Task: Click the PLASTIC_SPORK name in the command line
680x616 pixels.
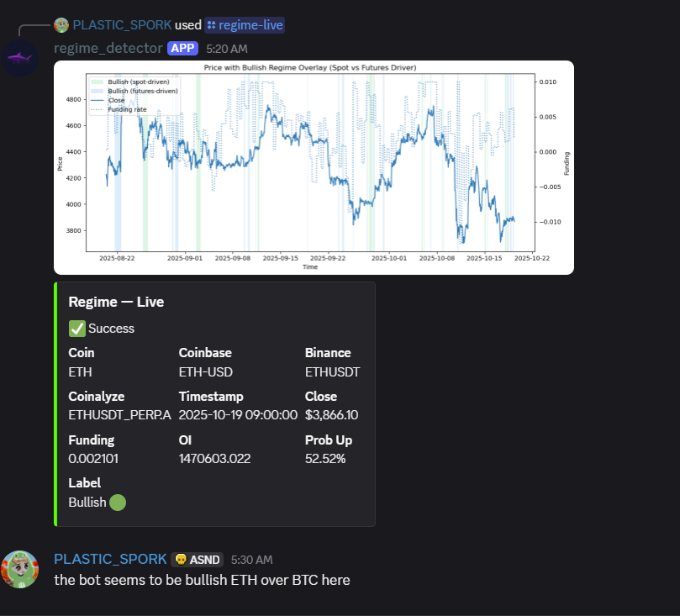Action: coord(122,25)
